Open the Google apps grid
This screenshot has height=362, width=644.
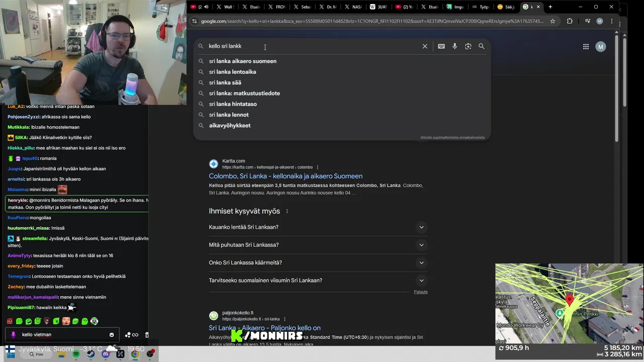point(586,47)
